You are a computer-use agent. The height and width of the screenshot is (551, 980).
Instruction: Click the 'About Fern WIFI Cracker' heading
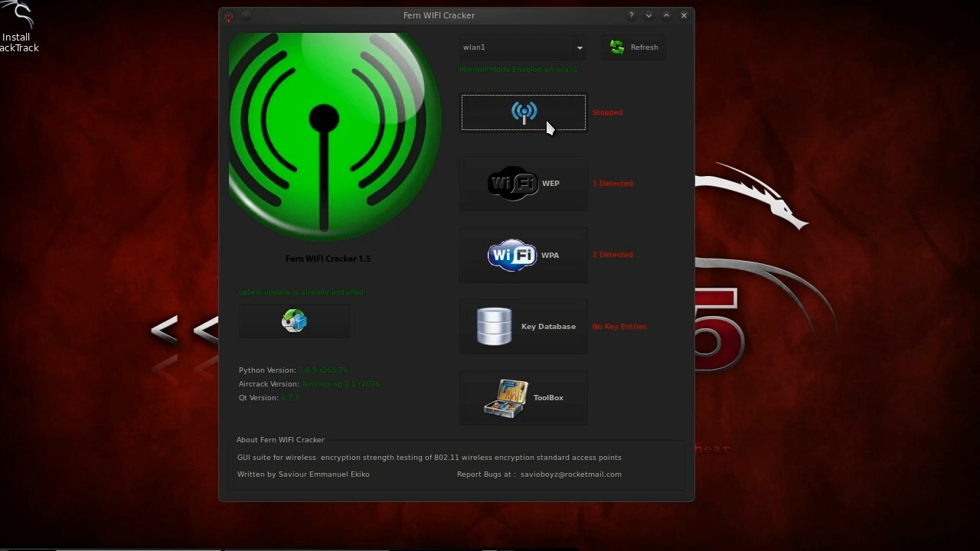click(280, 440)
